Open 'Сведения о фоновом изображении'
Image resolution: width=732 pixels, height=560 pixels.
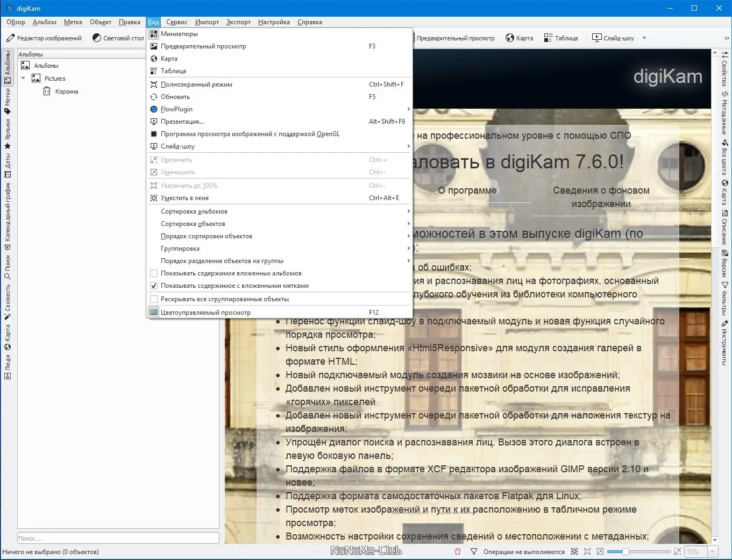point(602,197)
